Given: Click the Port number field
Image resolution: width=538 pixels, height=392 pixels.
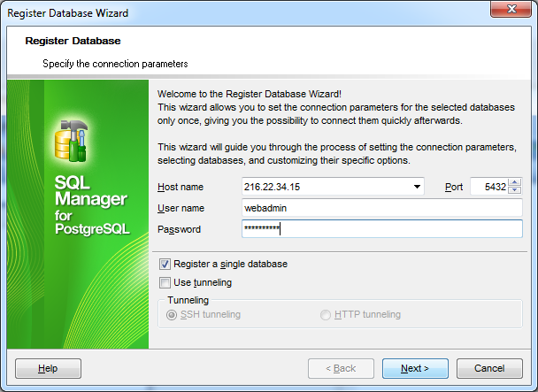Looking at the screenshot, I should [x=489, y=187].
